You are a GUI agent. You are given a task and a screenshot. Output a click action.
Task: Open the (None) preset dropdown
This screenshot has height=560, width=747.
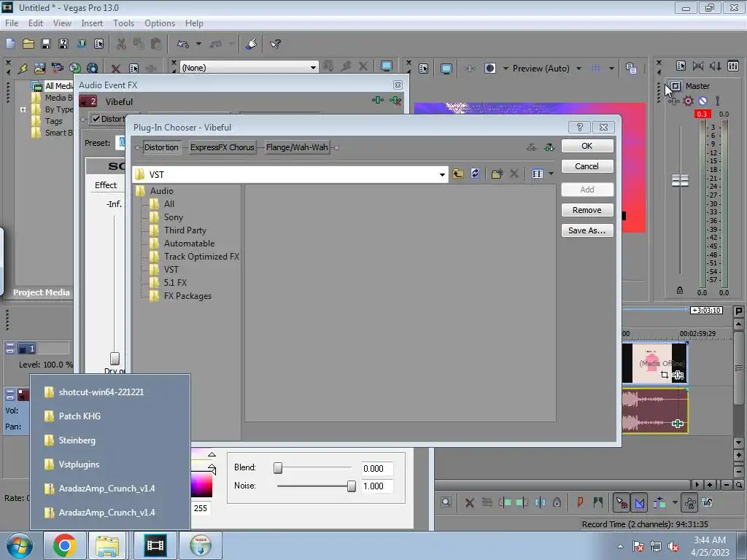[x=313, y=68]
